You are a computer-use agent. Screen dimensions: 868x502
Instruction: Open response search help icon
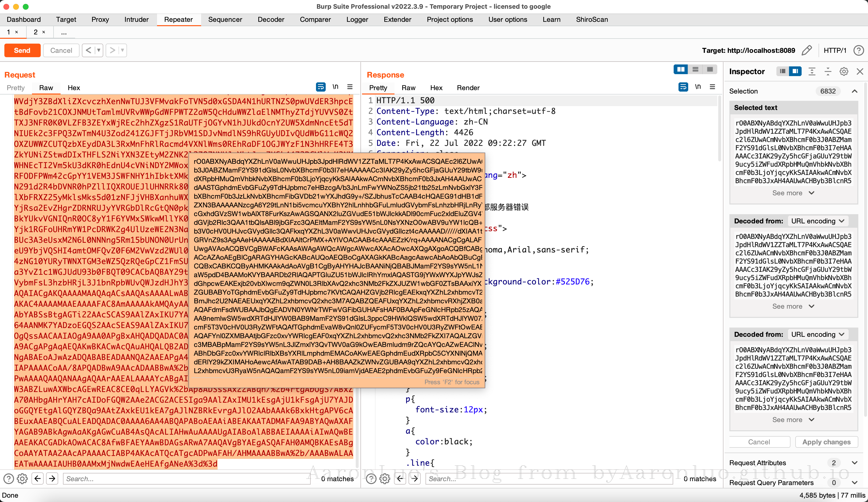[x=371, y=478]
